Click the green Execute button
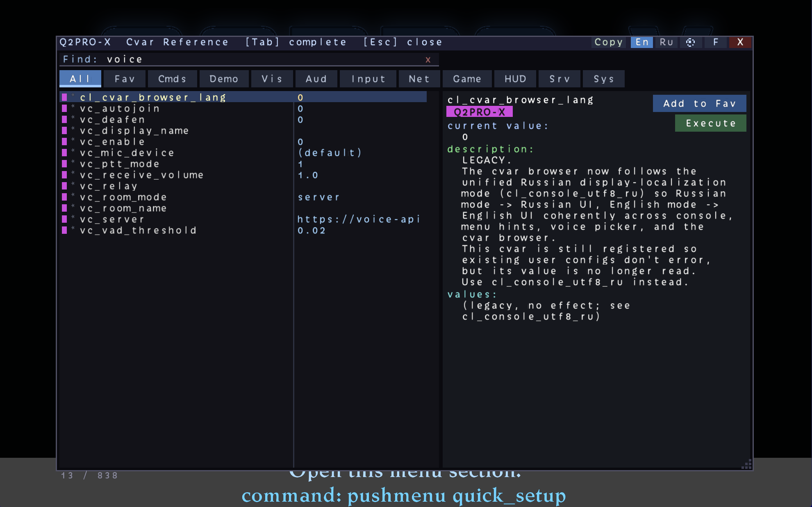 [711, 123]
